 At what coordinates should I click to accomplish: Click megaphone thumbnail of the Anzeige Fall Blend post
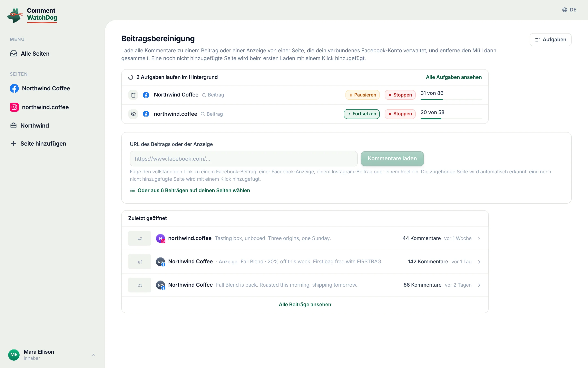click(x=140, y=262)
